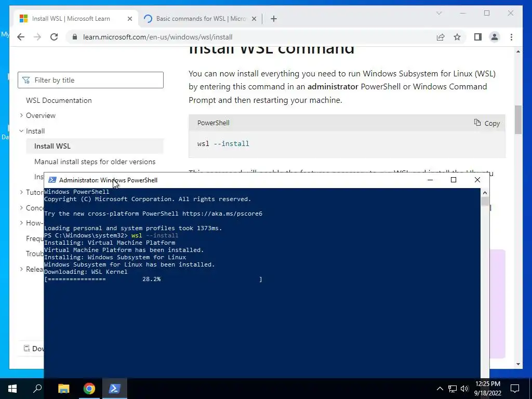Select Install WSL in sidebar
This screenshot has width=532, height=399.
tap(95, 146)
